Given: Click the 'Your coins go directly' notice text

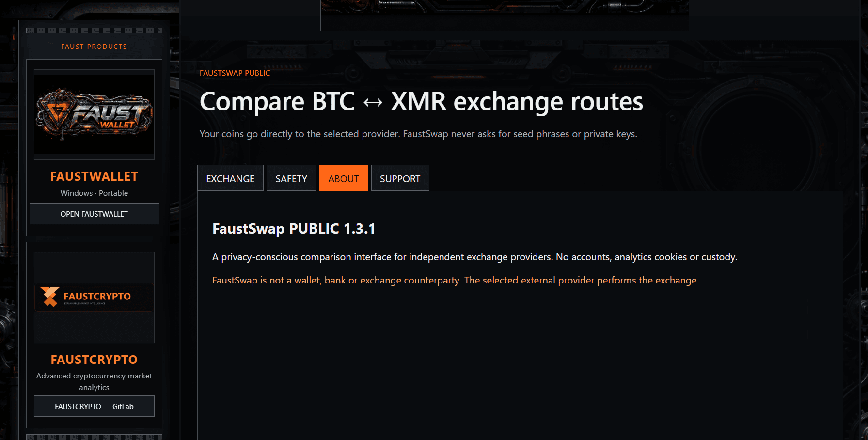Looking at the screenshot, I should click(418, 134).
